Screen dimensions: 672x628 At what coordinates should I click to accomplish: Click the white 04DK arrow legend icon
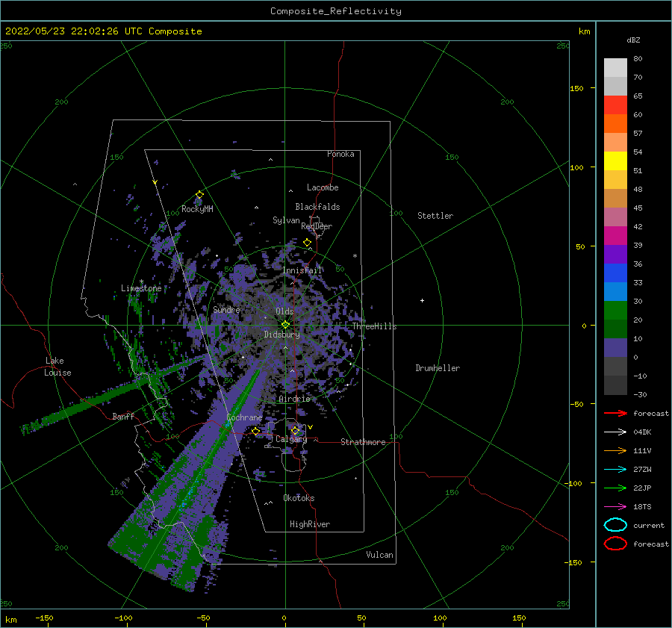615,432
